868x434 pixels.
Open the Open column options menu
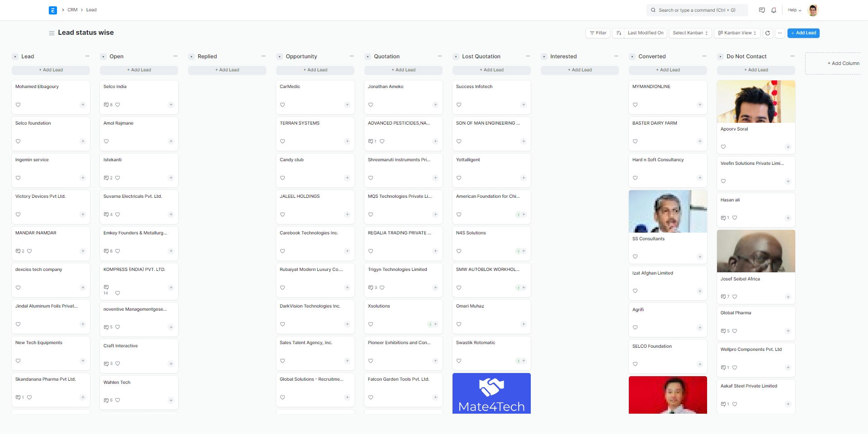click(175, 56)
